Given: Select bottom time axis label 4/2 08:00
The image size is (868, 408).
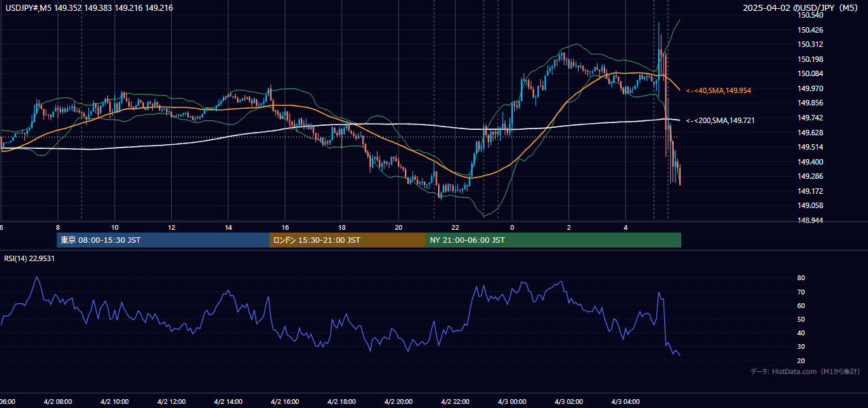Looking at the screenshot, I should tap(58, 402).
